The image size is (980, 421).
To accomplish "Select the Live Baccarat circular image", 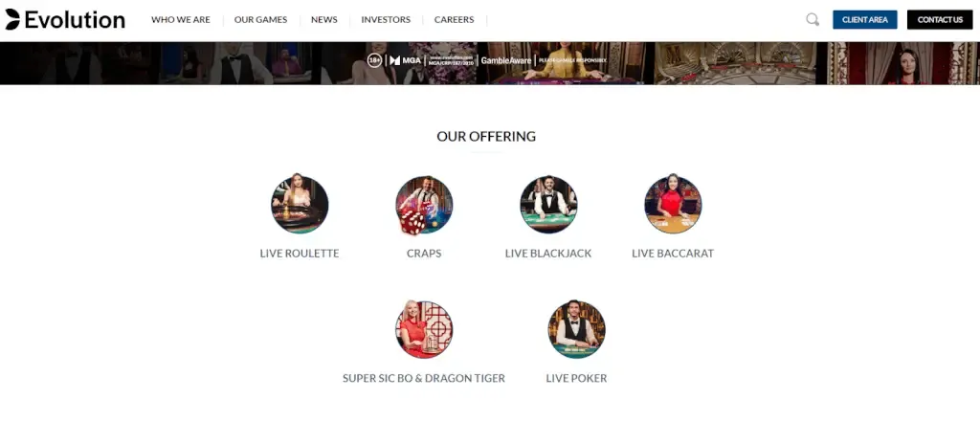I will (x=673, y=204).
